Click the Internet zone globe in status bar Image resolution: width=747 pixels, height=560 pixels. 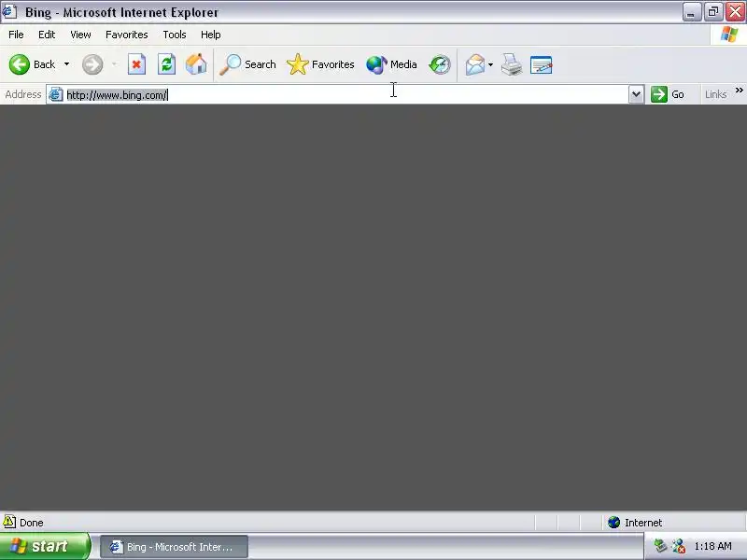click(x=613, y=523)
